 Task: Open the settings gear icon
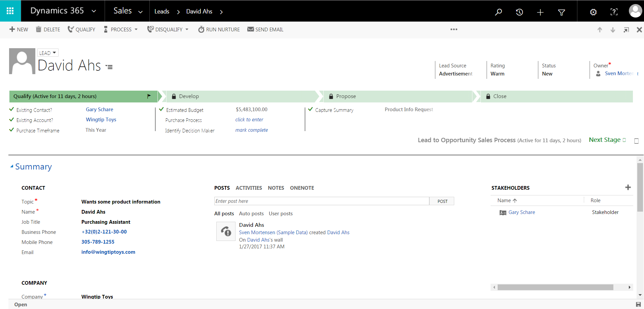[593, 12]
